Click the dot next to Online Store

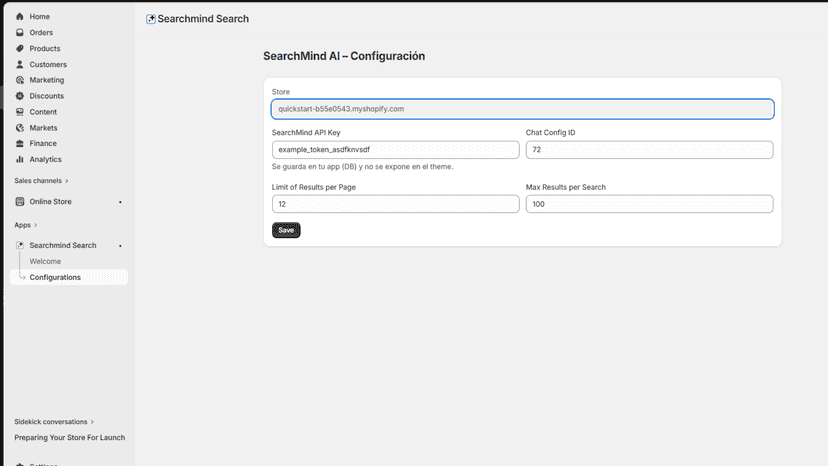pos(120,202)
